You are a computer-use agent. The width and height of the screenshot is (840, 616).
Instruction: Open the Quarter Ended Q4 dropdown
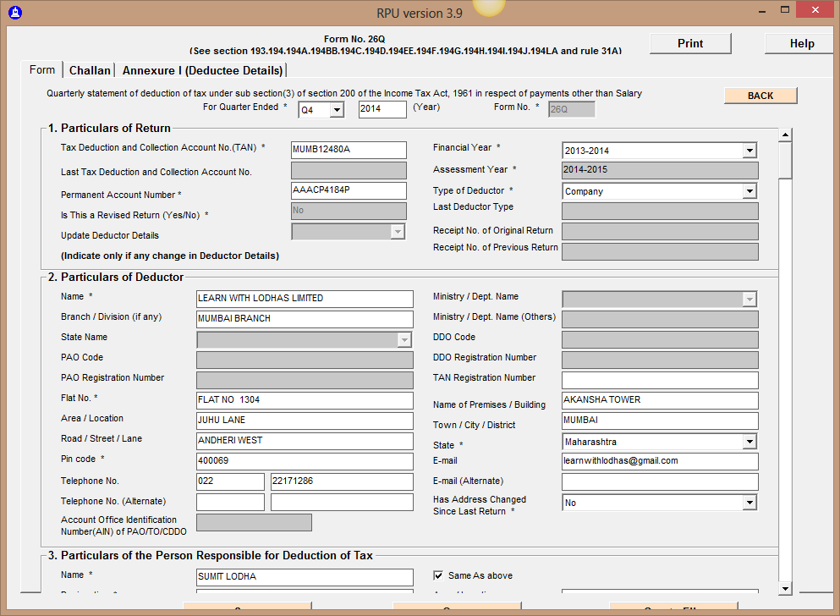pos(337,110)
